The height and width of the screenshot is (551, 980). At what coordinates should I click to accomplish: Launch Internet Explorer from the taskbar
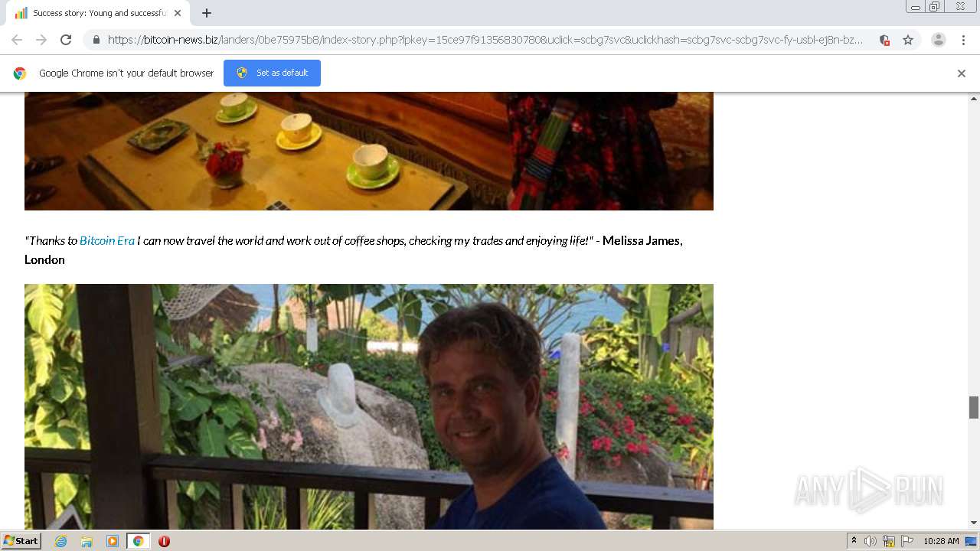click(x=60, y=541)
